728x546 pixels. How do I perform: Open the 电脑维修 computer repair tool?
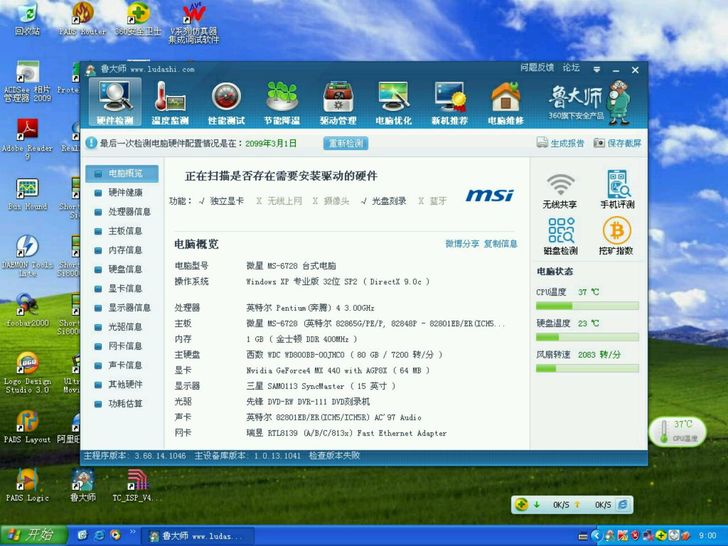click(x=506, y=102)
